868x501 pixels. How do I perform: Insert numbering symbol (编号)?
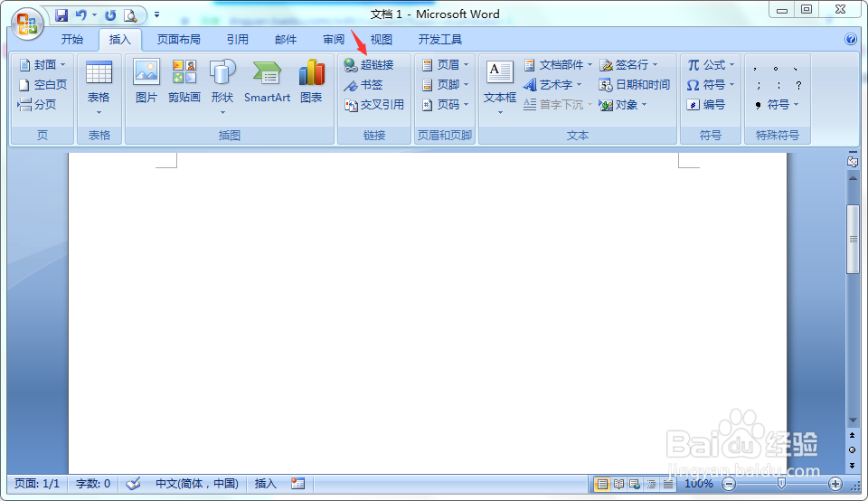(x=706, y=105)
